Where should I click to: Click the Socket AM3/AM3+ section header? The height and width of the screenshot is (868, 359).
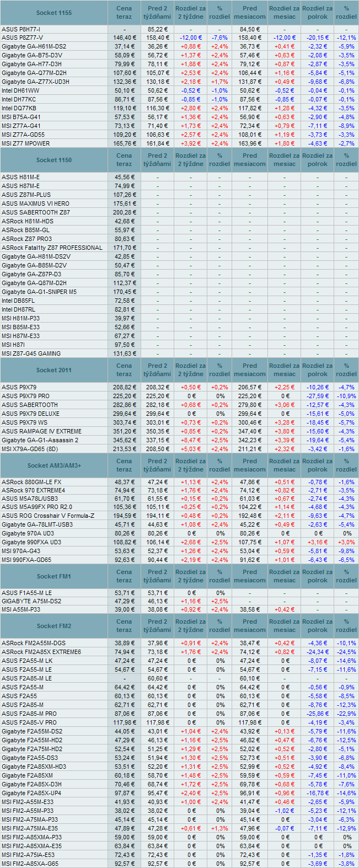(x=54, y=465)
